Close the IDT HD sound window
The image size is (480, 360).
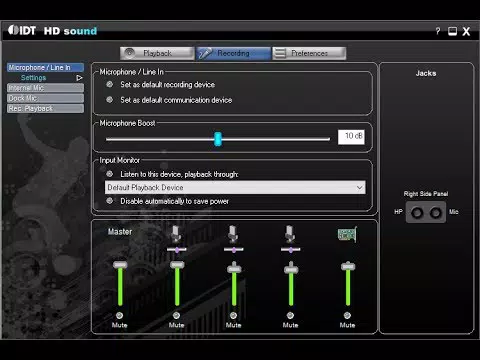pyautogui.click(x=466, y=31)
